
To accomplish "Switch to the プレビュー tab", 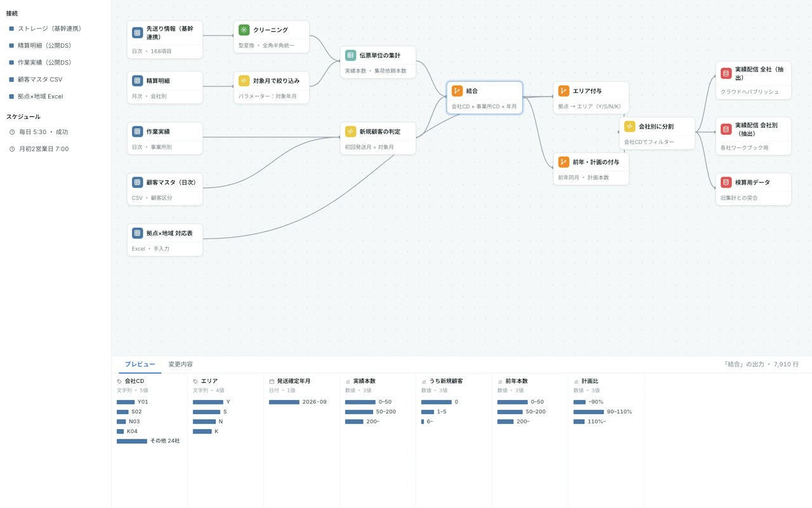I will coord(140,364).
